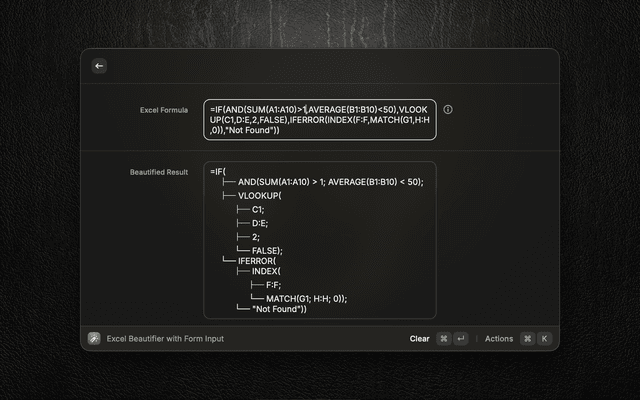
Task: Click the VLOOKUP( line in the result
Action: 260,196
